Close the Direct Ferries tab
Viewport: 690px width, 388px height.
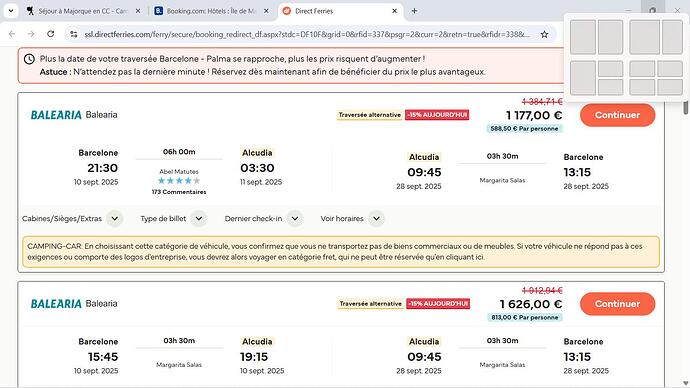(x=395, y=11)
